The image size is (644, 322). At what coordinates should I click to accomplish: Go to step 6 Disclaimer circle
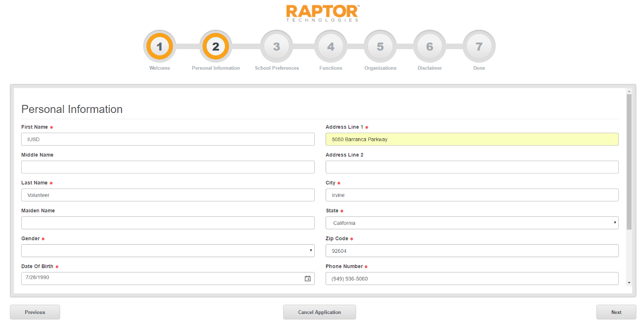429,47
